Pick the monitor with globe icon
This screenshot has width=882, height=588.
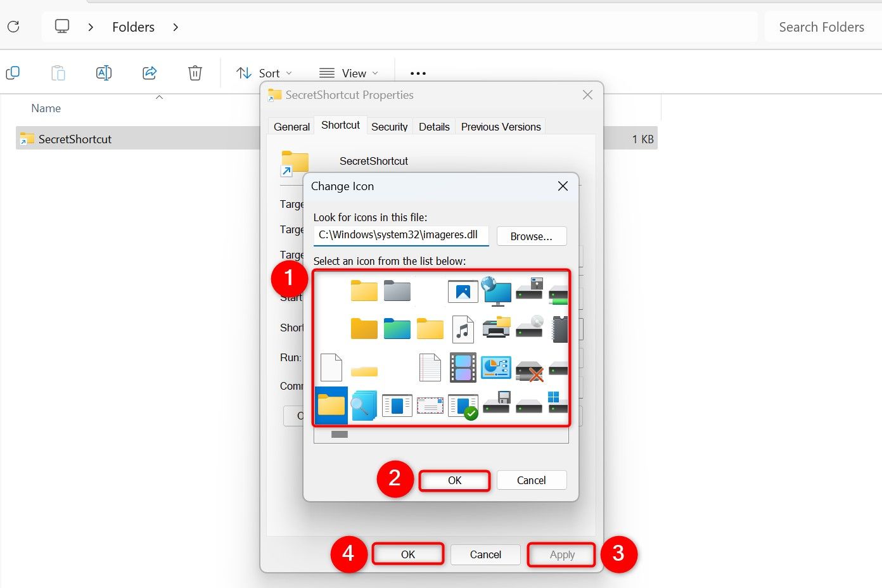click(496, 291)
